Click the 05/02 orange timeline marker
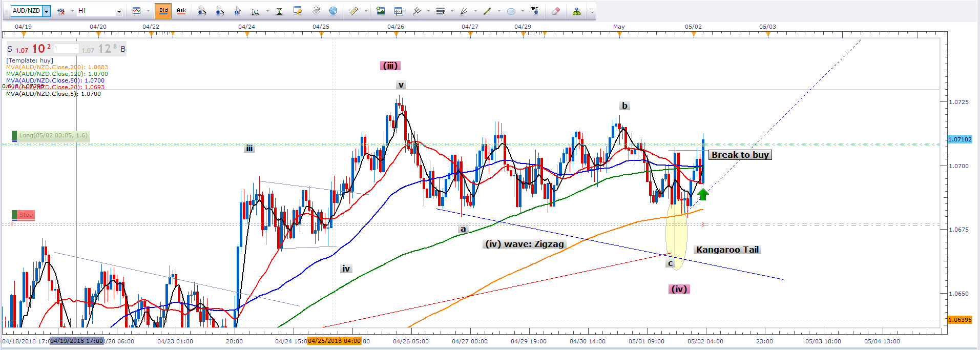 coord(694,35)
